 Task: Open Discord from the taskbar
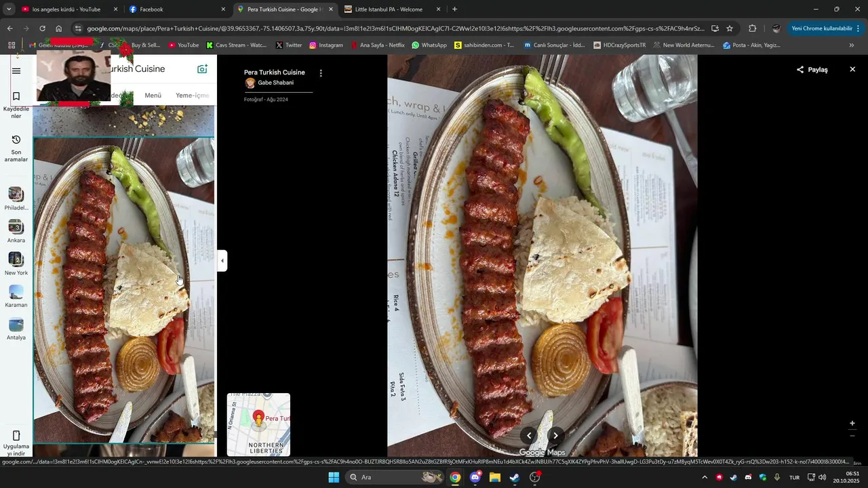475,477
